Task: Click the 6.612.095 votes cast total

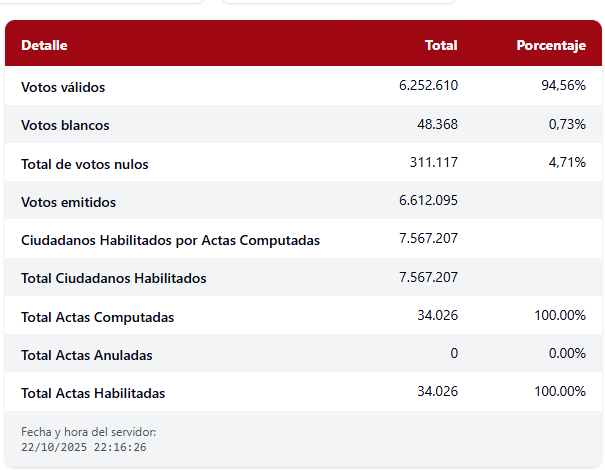Action: point(428,201)
